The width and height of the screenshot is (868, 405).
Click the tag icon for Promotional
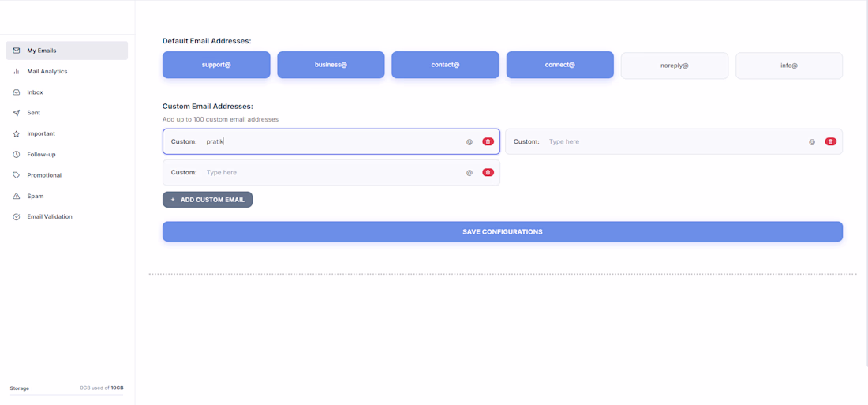17,175
